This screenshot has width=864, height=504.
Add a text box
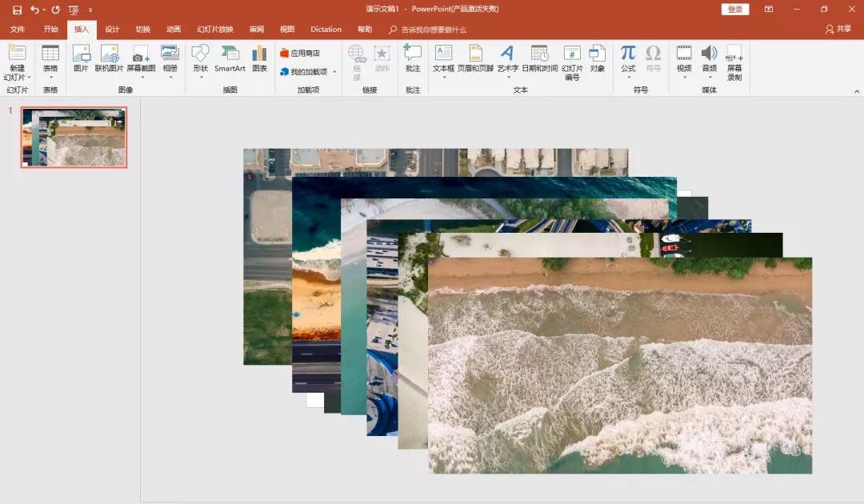(x=443, y=58)
